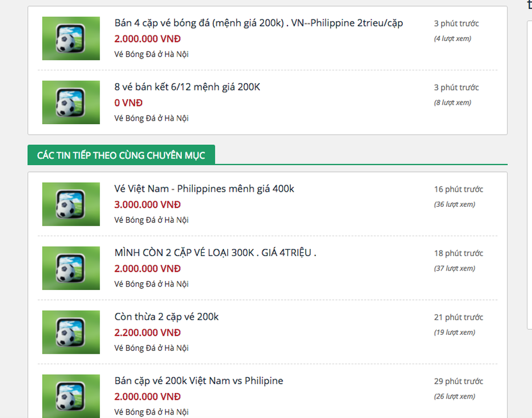Click soccer thumbnail for 'Bán 4 cặp vé' listing
Viewport: 532px width, 418px height.
(x=71, y=38)
